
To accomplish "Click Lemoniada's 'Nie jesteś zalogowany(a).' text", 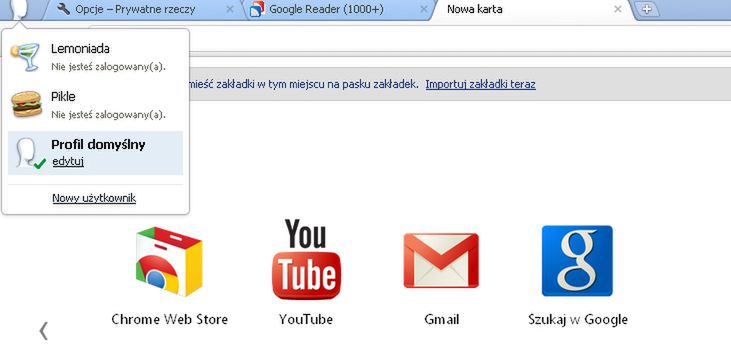I will tap(109, 66).
